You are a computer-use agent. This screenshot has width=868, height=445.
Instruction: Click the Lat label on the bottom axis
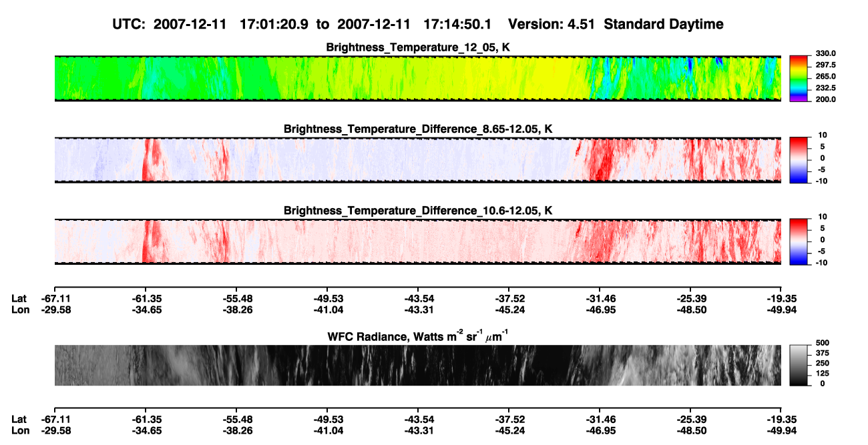pos(19,419)
